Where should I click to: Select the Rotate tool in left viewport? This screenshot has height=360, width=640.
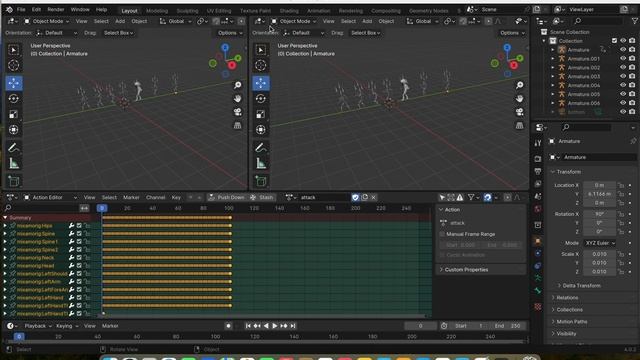tap(13, 99)
